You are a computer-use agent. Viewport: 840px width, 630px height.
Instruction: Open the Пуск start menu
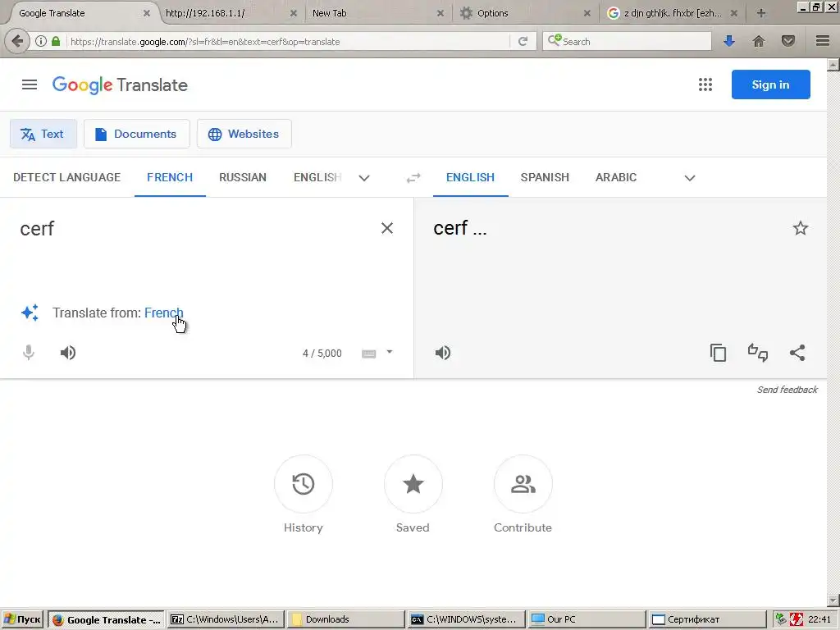(x=22, y=620)
